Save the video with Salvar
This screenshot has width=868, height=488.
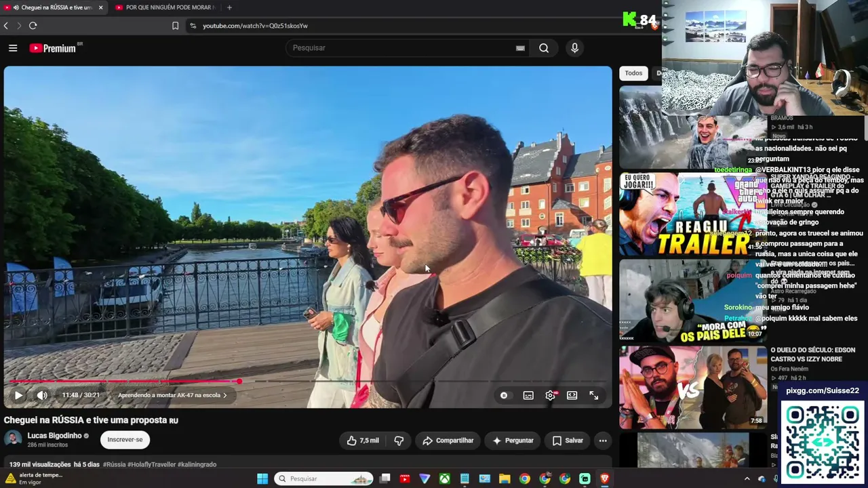pos(568,441)
